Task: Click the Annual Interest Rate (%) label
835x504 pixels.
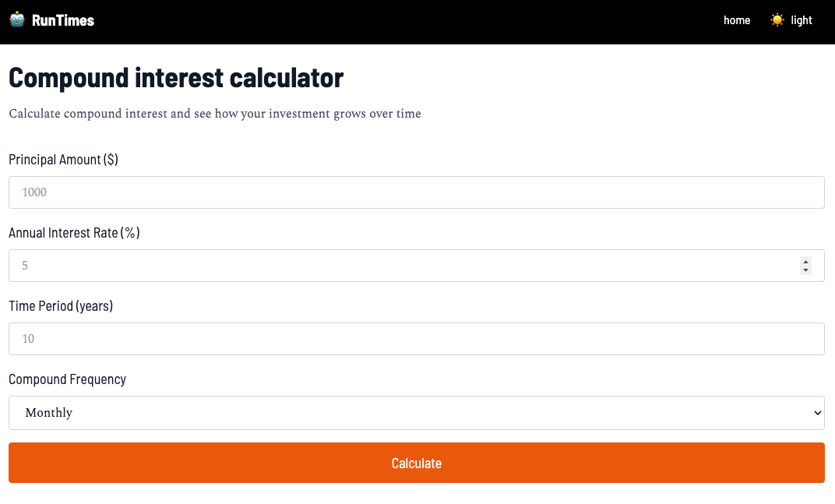Action: 74,233
